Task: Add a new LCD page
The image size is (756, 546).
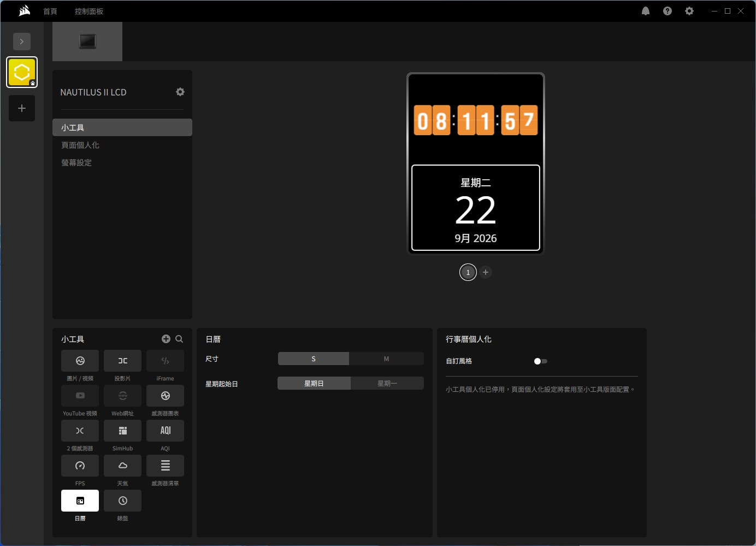Action: tap(486, 272)
